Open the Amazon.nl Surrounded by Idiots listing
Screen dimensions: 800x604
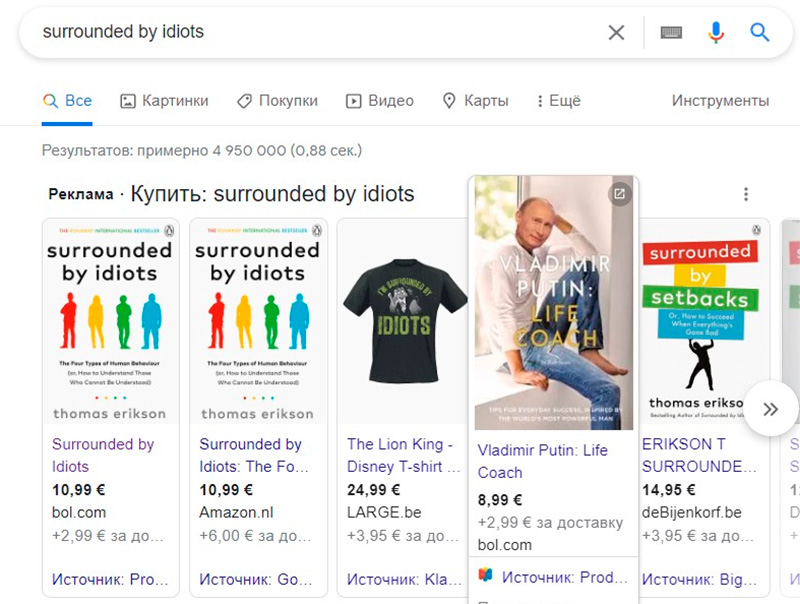(x=250, y=455)
